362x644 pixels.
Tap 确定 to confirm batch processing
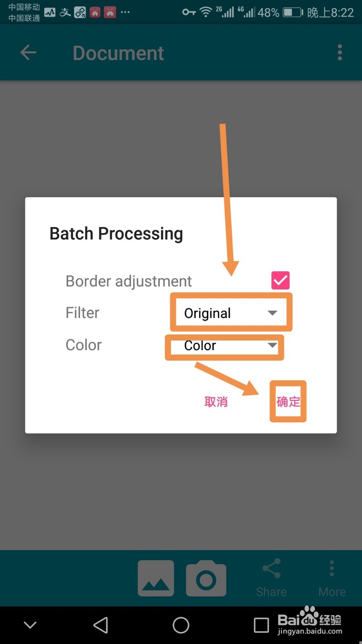tap(288, 401)
